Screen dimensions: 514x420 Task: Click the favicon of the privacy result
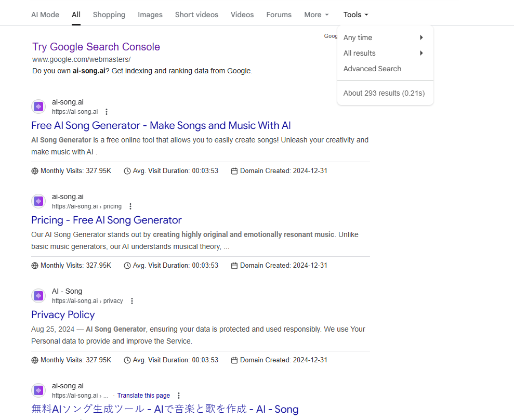click(x=38, y=296)
